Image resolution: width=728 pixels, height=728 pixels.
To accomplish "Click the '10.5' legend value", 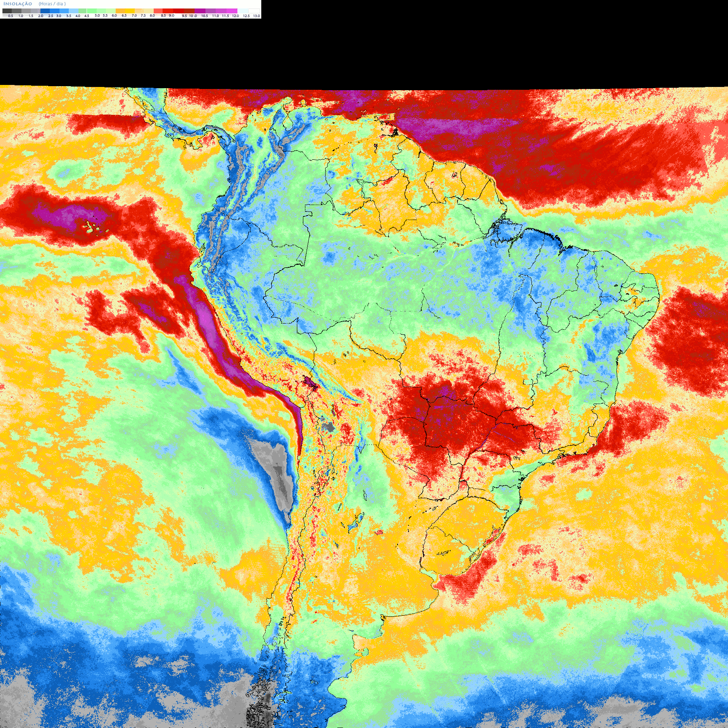I will coord(205,16).
